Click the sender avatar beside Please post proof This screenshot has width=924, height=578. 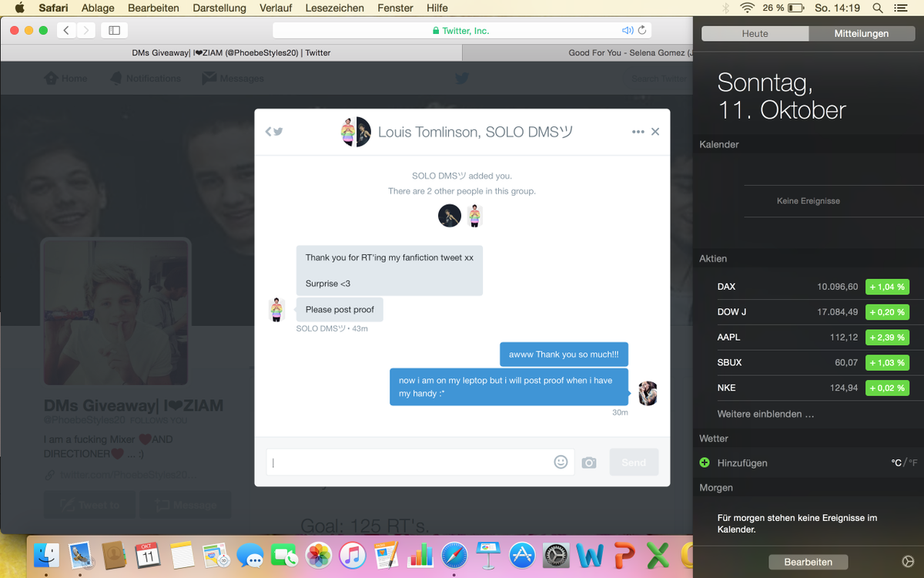pos(276,310)
